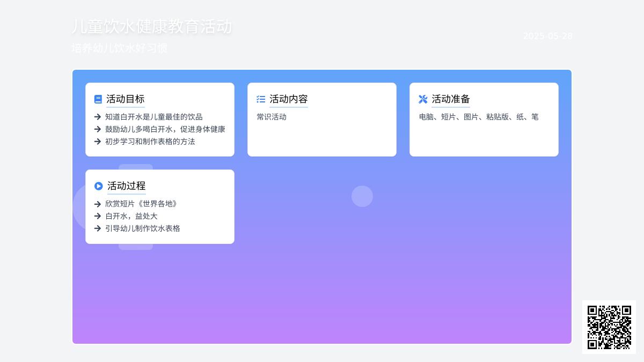Click the arrow before 欣赏短片《世界各地》
This screenshot has width=644, height=362.
click(x=98, y=204)
